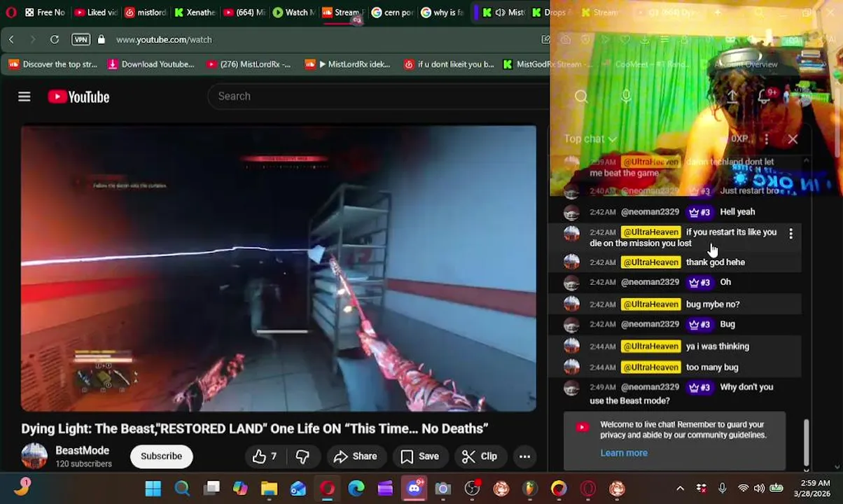Open File Explorer from taskbar
Viewport: 843px width, 504px height.
[269, 488]
